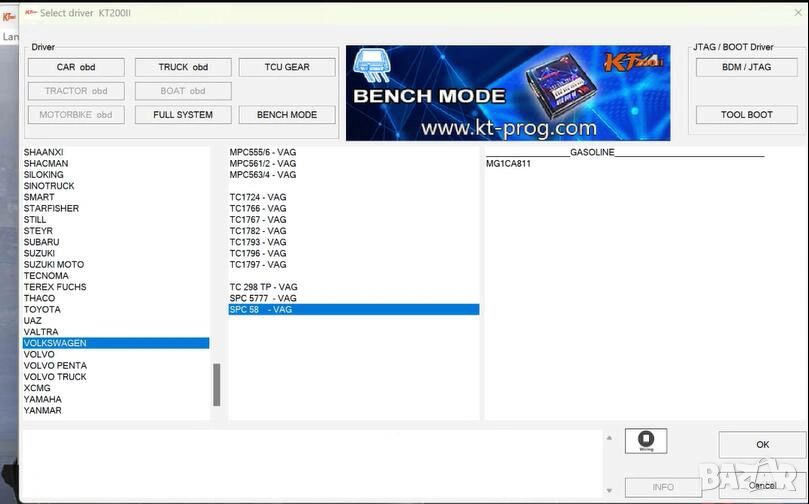Image resolution: width=809 pixels, height=504 pixels.
Task: Switch to BENCH MODE driver
Action: tap(287, 115)
